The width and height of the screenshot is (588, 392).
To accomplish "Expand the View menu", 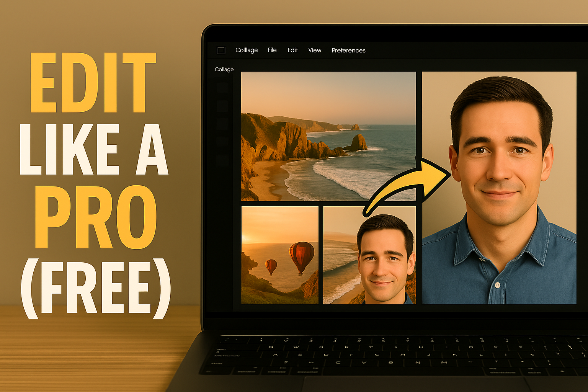I will pos(314,50).
